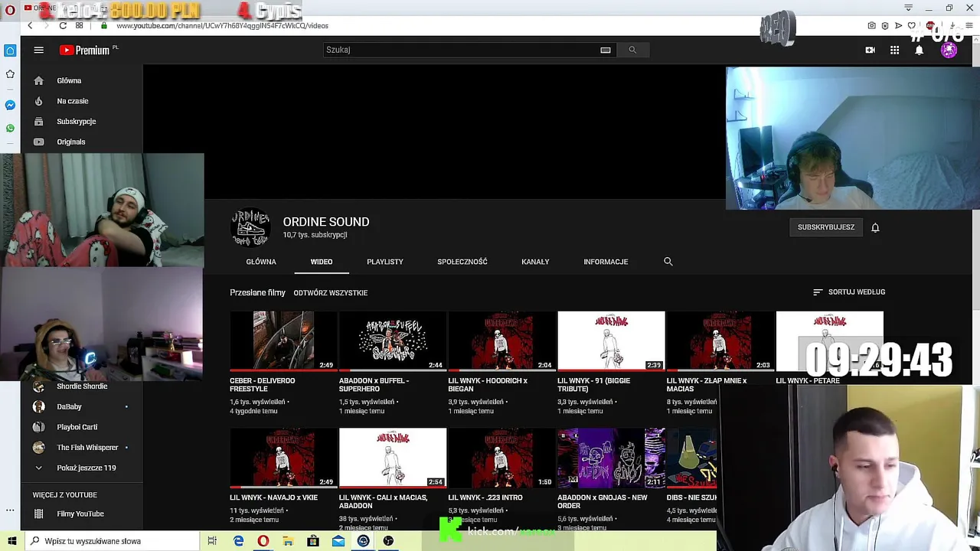The width and height of the screenshot is (980, 551).
Task: Open the Informacje channel tab
Action: pos(606,262)
